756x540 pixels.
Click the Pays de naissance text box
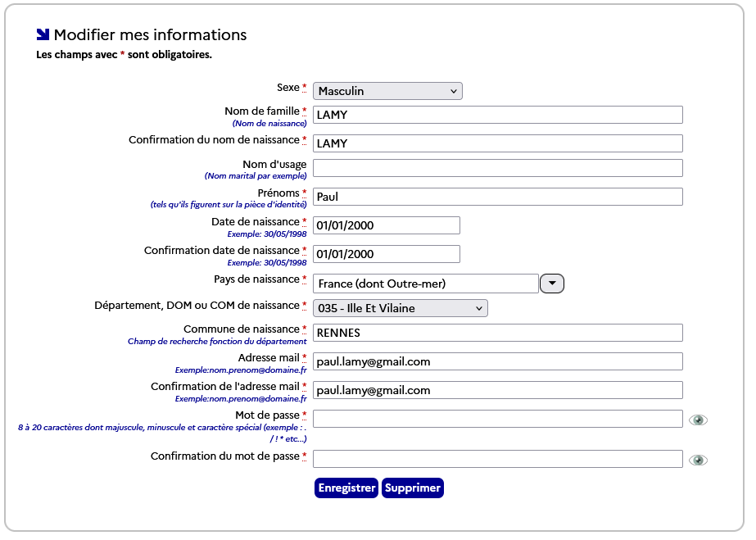tap(426, 283)
